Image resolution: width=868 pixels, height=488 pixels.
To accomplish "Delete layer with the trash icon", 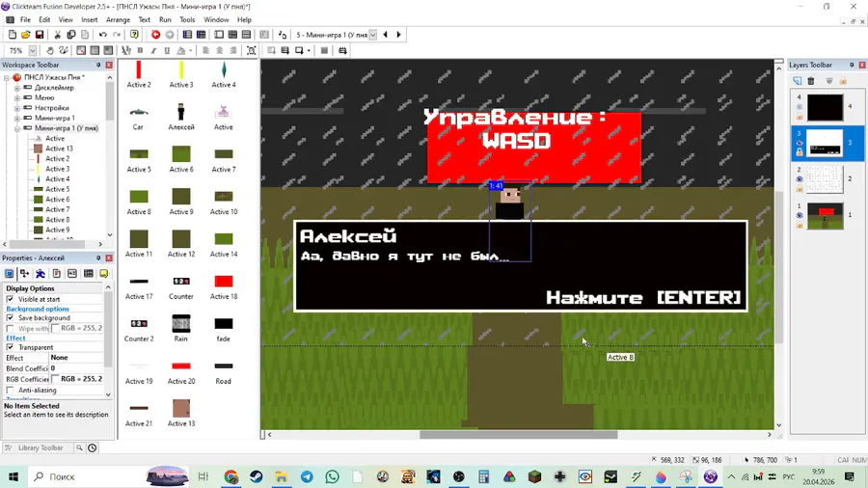I will [811, 81].
